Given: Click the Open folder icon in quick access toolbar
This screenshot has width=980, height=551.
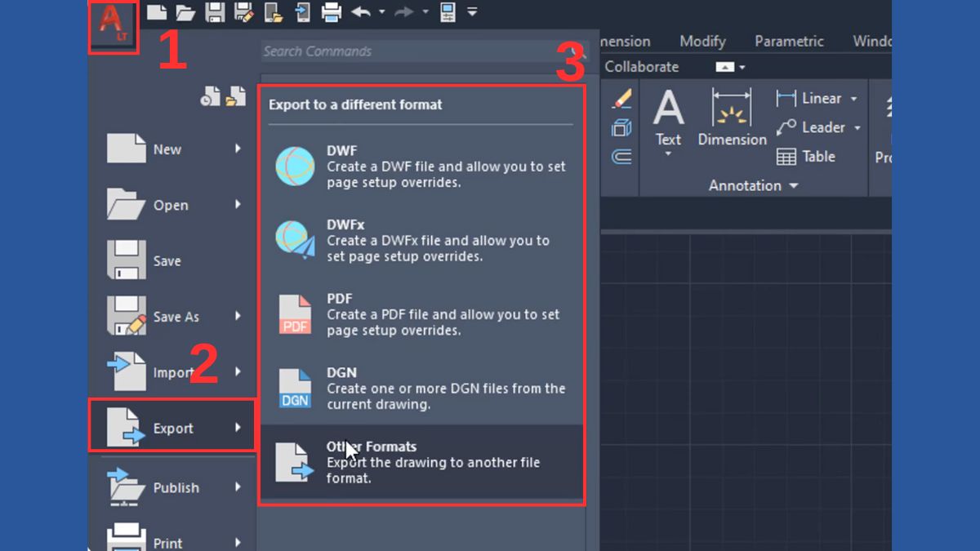Looking at the screenshot, I should 185,12.
